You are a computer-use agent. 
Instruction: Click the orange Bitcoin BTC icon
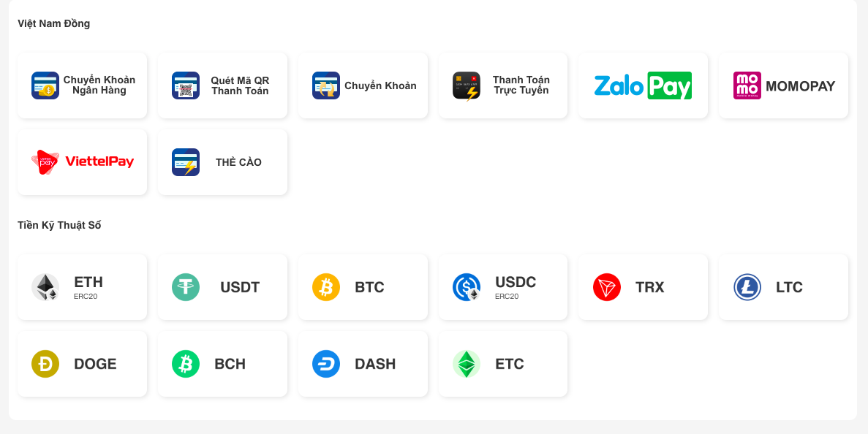pyautogui.click(x=326, y=287)
